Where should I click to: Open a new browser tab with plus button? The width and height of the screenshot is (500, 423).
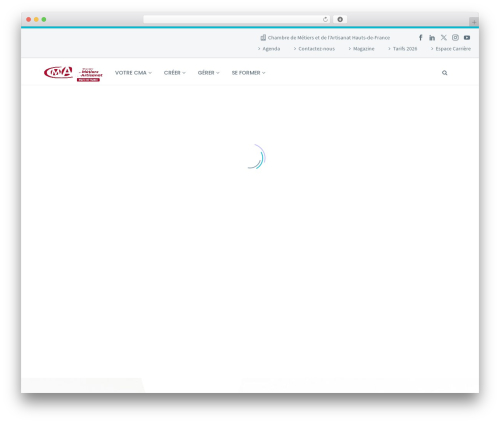tap(474, 22)
